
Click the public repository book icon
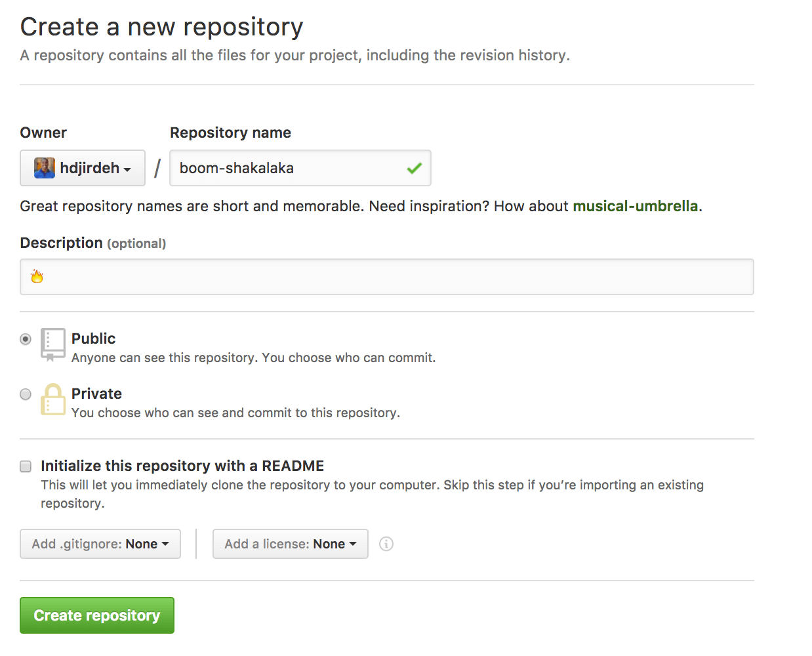coord(53,344)
